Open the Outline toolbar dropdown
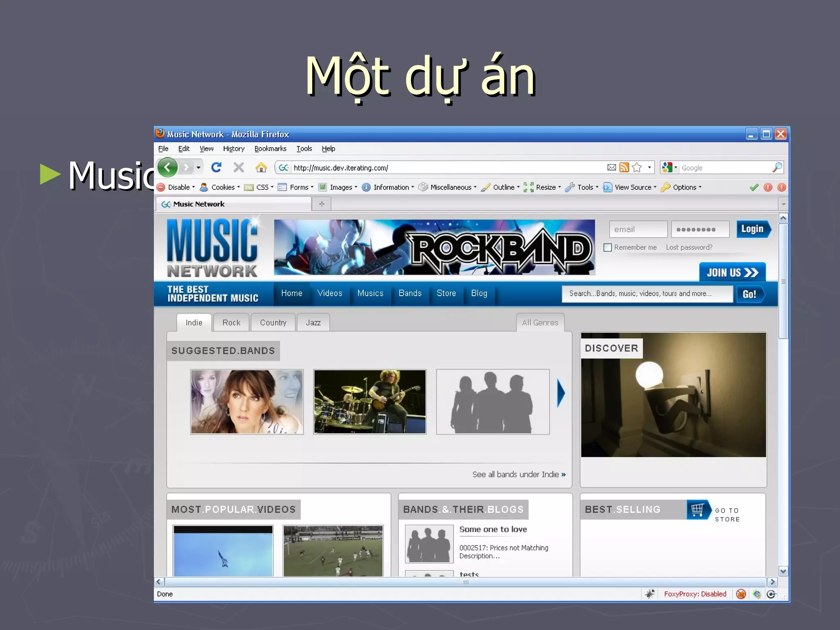Screen dimensions: 840x630 click(500, 187)
